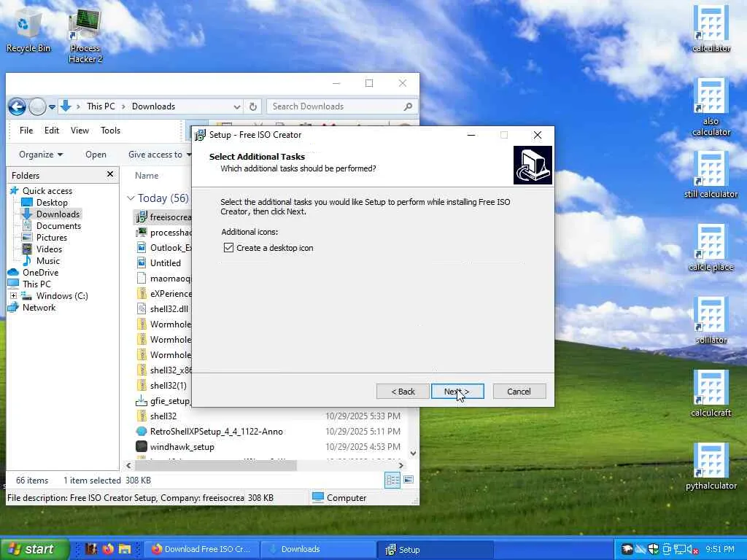Sort files by the Name column
This screenshot has height=560, width=747.
tap(146, 176)
